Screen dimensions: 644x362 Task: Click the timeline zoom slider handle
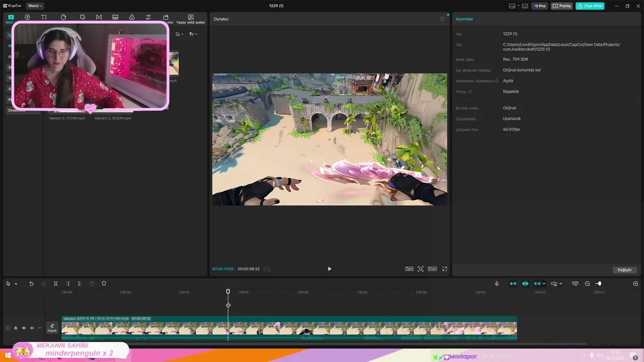pos(599,284)
